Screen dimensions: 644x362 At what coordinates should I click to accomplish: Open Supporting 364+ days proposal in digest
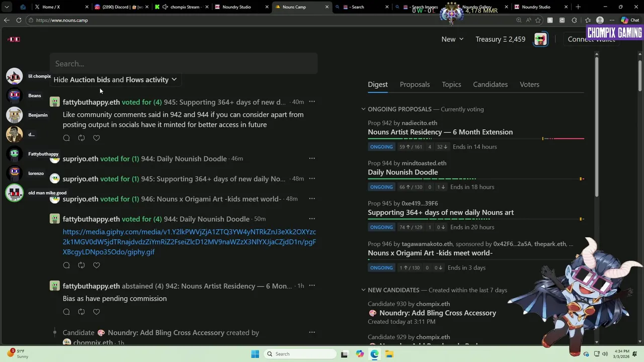pyautogui.click(x=441, y=212)
